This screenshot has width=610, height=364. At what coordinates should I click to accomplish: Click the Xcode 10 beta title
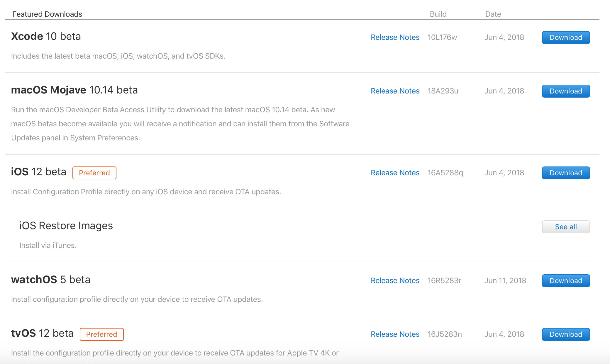pyautogui.click(x=46, y=37)
